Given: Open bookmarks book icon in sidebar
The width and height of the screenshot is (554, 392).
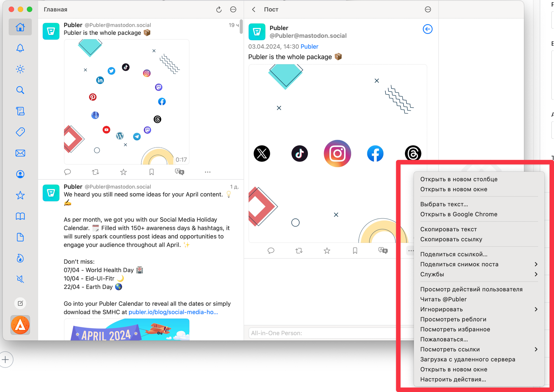Looking at the screenshot, I should tap(20, 216).
